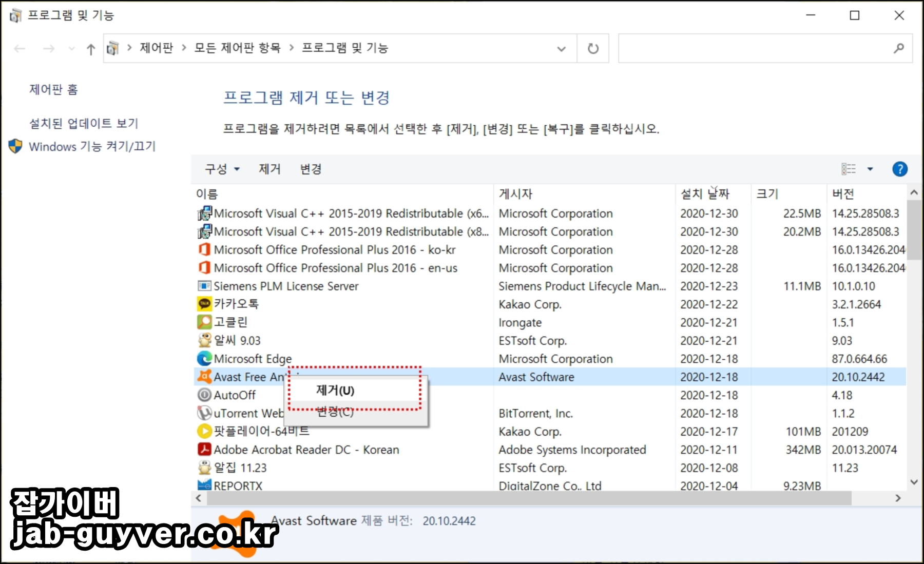Click the vertical scrollbar down arrow
The height and width of the screenshot is (564, 924).
914,482
